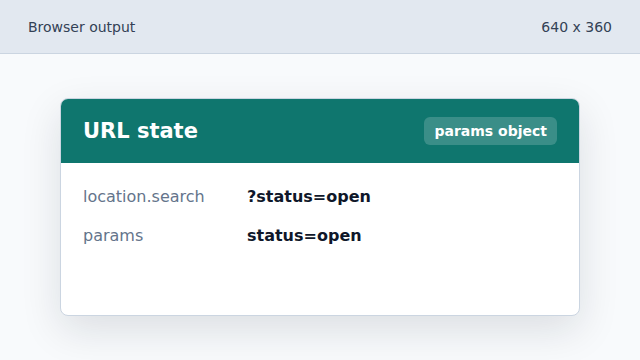Viewport: 640px width, 360px height.
Task: Click the '?status=open' value
Action: point(309,197)
